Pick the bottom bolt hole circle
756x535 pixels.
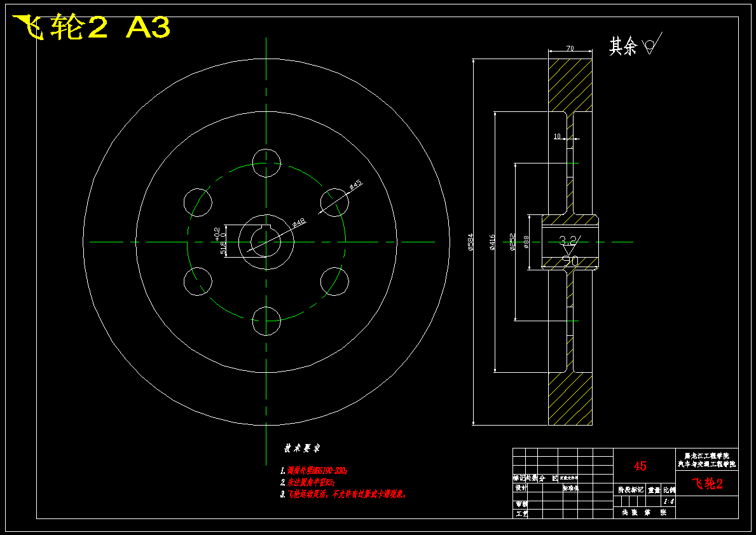click(266, 321)
